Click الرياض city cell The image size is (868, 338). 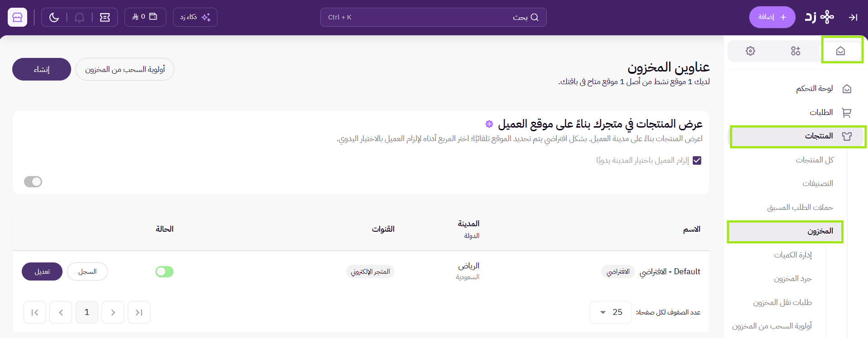[469, 266]
